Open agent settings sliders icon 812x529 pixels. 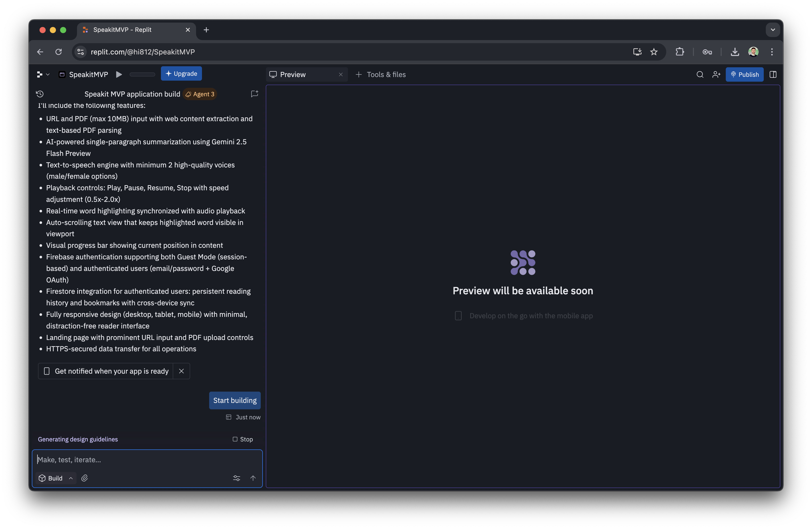(236, 478)
